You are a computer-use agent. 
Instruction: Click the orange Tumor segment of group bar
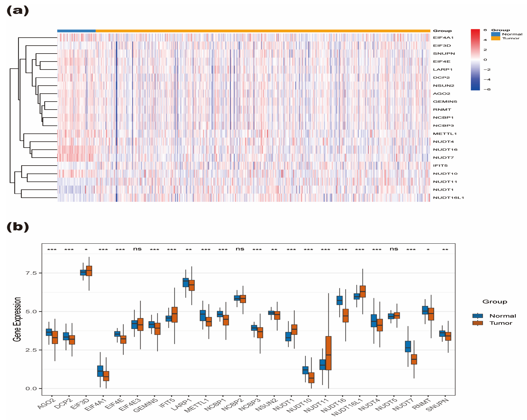click(x=263, y=31)
